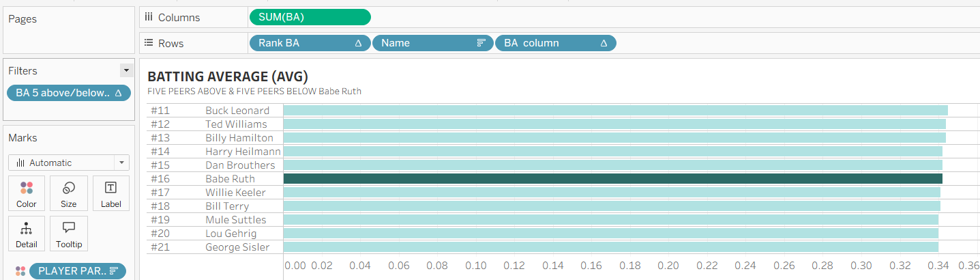The image size is (980, 280).
Task: Click the Rows shelf icon
Action: (148, 43)
